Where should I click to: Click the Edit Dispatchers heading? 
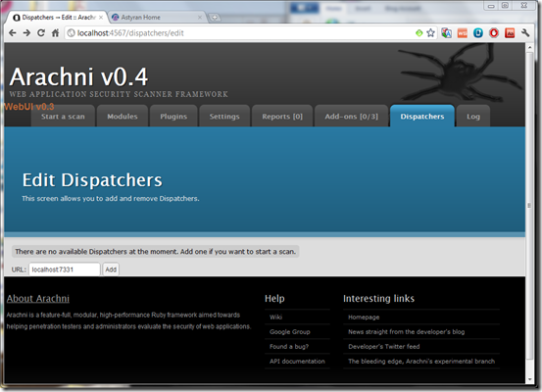[92, 180]
